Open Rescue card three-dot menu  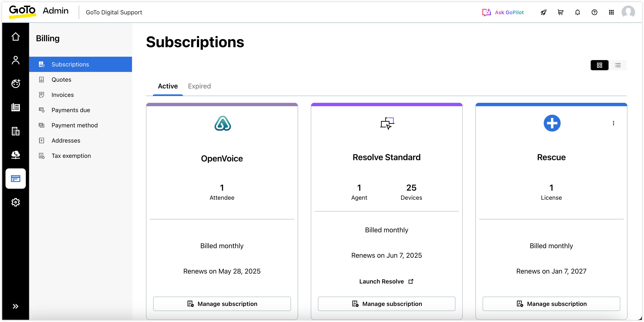[x=613, y=123]
